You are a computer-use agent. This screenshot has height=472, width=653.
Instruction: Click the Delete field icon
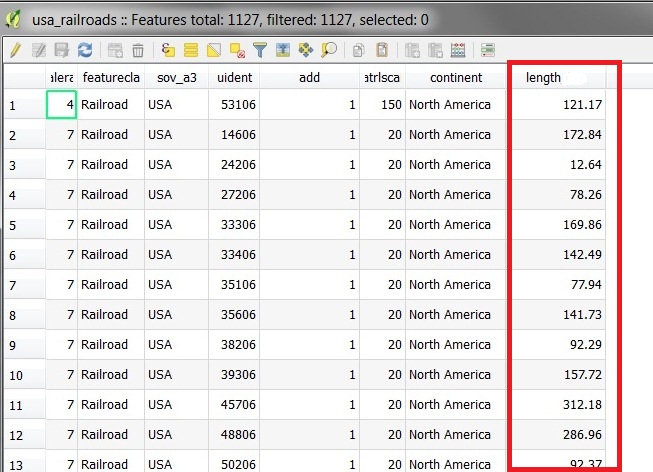click(x=435, y=50)
